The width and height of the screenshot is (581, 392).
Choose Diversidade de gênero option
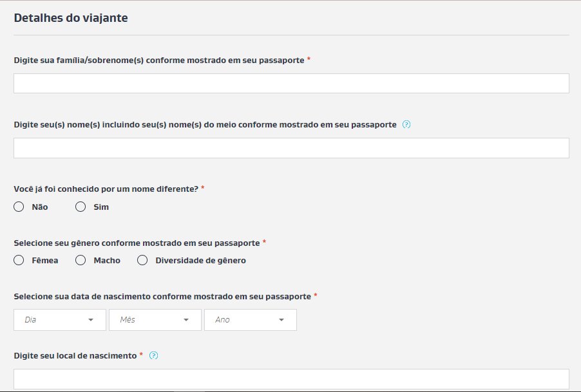[x=142, y=260]
